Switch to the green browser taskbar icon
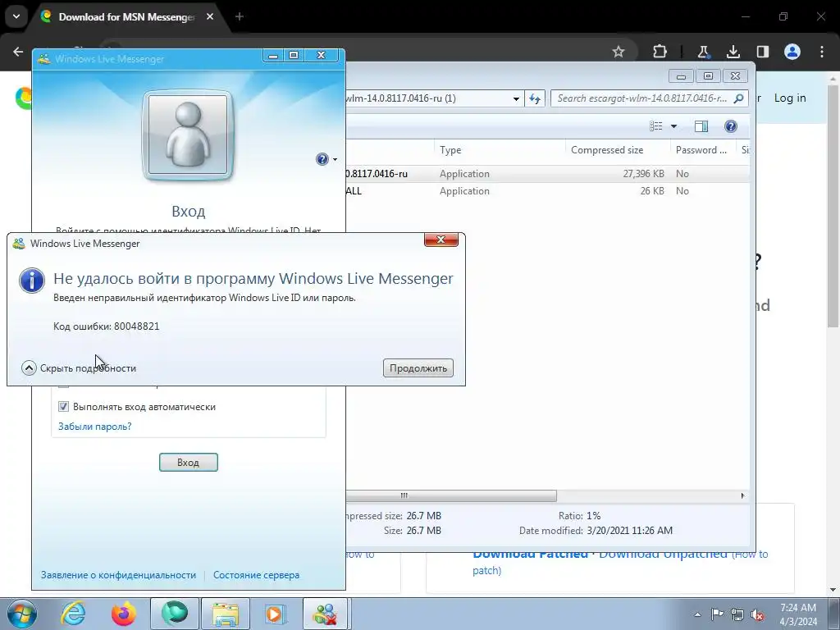 [175, 614]
